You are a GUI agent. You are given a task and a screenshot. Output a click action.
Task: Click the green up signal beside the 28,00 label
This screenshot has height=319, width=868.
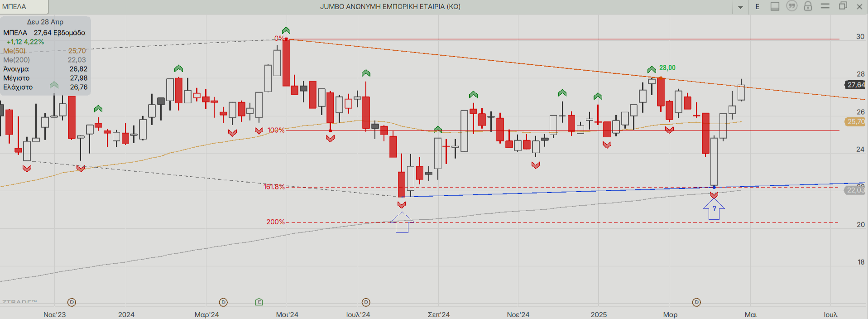click(x=652, y=69)
